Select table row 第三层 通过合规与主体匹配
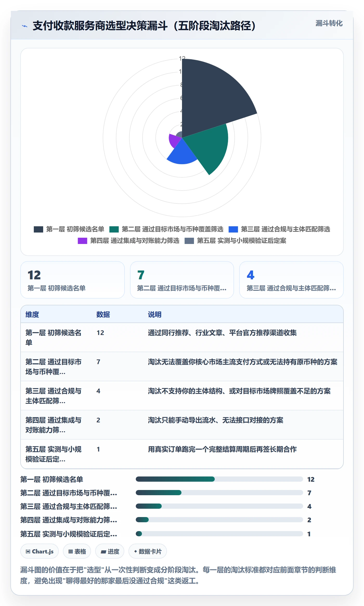This screenshot has height=606, width=364. coord(182,396)
